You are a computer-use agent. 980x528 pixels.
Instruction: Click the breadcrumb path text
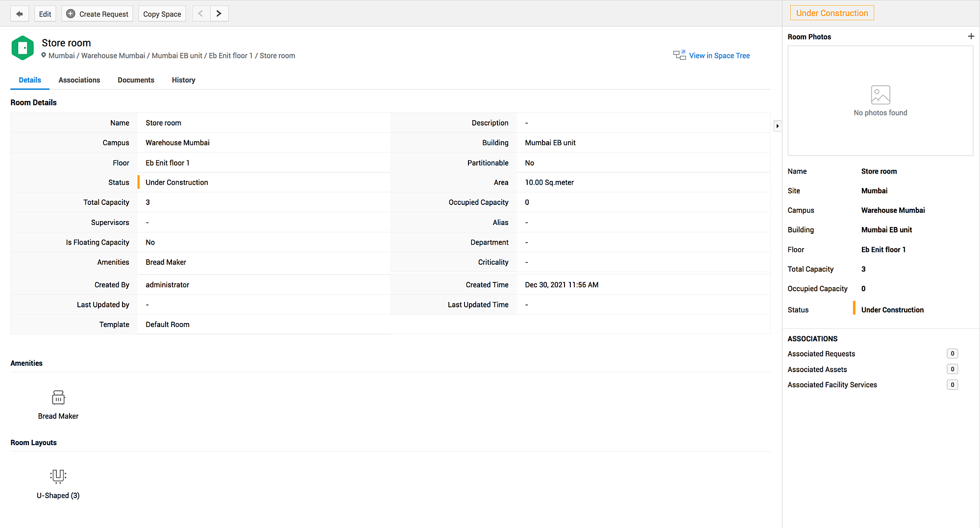click(171, 55)
